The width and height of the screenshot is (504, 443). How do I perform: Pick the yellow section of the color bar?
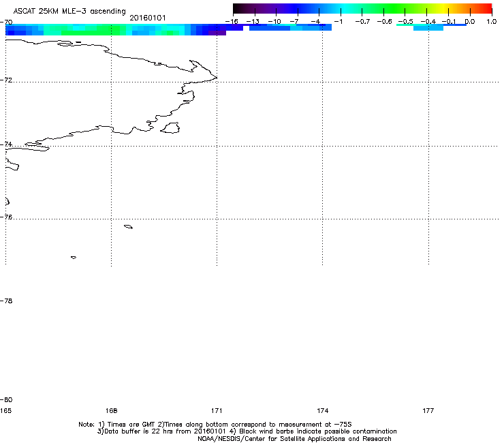pyautogui.click(x=443, y=9)
